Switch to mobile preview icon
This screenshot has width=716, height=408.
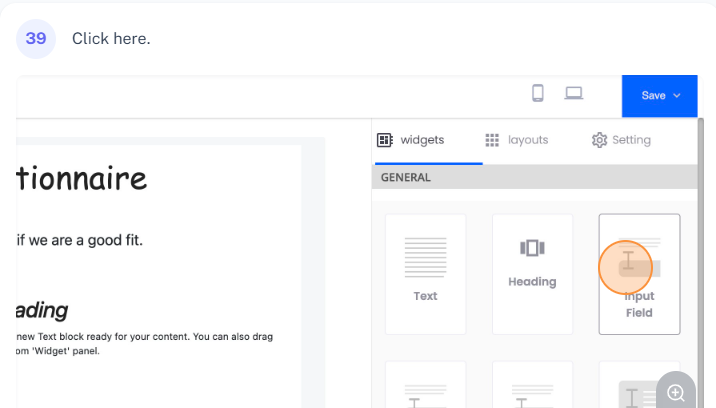pyautogui.click(x=538, y=94)
